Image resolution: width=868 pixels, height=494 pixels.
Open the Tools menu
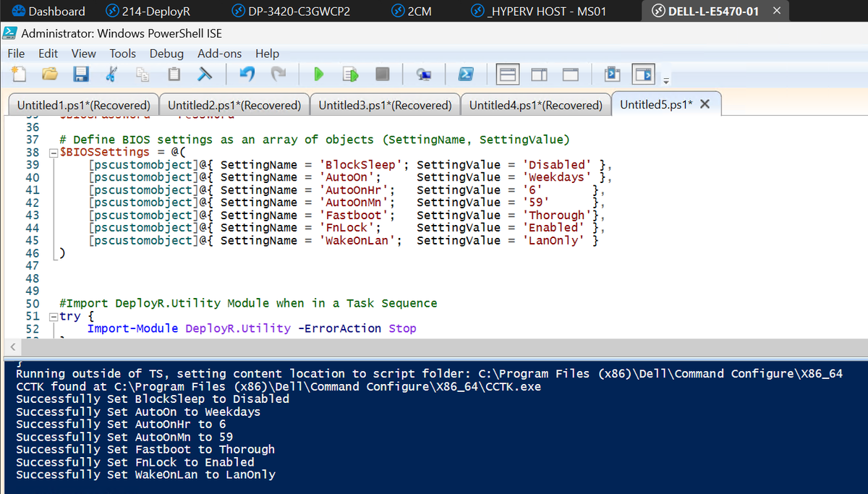tap(123, 54)
